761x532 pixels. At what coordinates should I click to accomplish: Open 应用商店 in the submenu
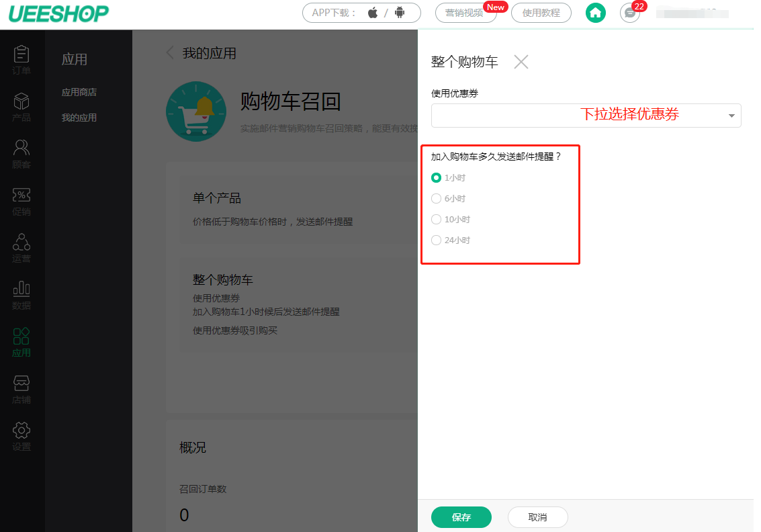coord(79,92)
